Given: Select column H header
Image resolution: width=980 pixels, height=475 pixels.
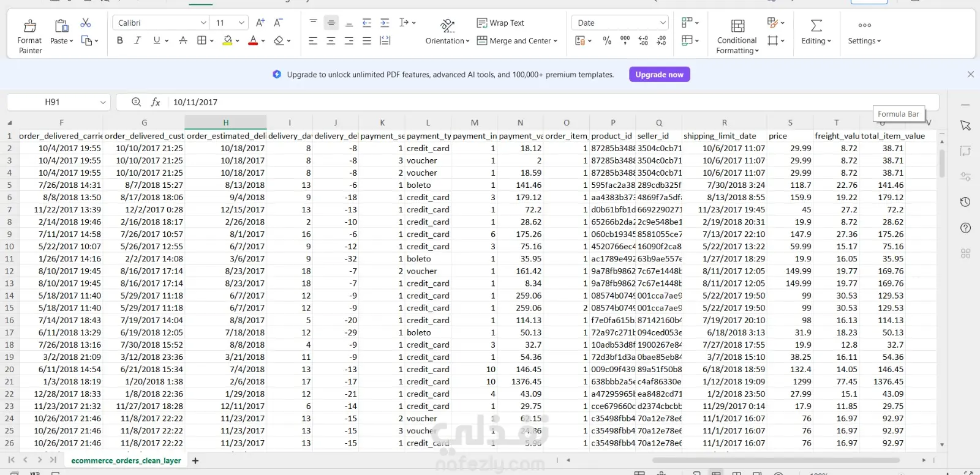Looking at the screenshot, I should [x=225, y=122].
